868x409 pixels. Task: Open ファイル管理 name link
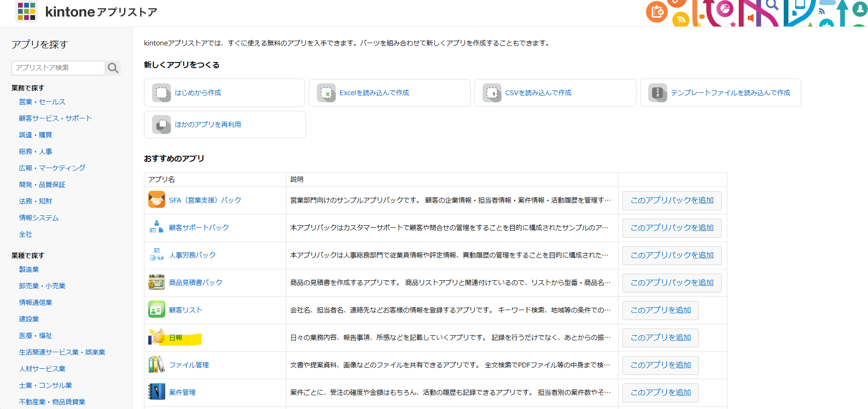189,365
